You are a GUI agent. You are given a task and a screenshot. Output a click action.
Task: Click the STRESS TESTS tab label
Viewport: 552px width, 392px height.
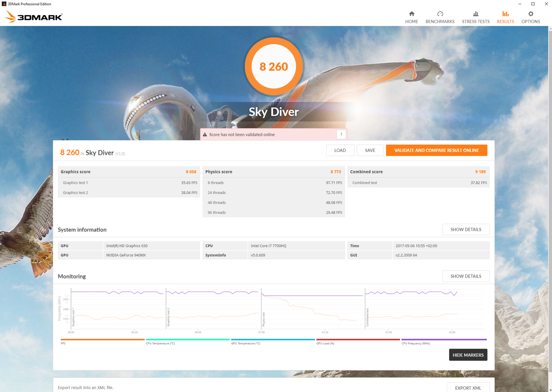(x=476, y=22)
